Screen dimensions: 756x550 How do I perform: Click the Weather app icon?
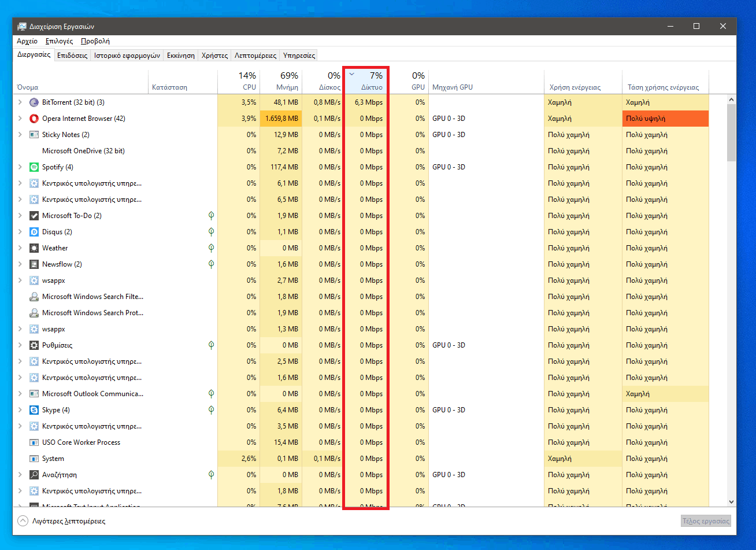point(34,248)
